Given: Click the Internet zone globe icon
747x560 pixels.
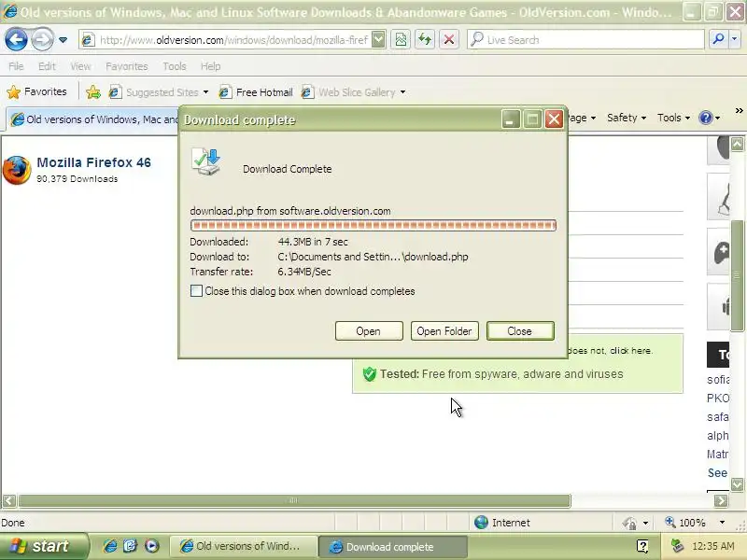Looking at the screenshot, I should point(481,523).
